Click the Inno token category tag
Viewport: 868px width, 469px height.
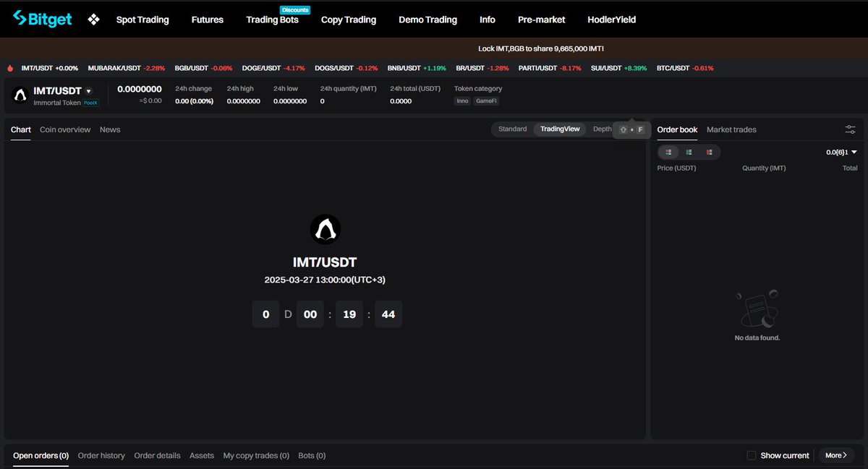(462, 101)
